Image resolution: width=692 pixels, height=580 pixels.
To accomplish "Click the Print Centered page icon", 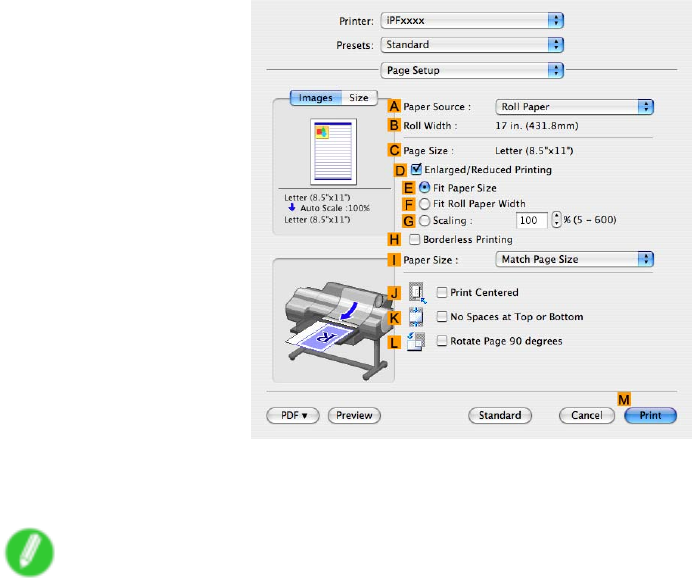I will (x=416, y=292).
